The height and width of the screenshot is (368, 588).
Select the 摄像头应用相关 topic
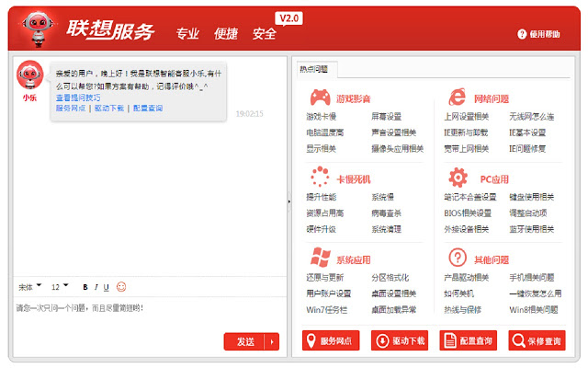click(x=398, y=149)
